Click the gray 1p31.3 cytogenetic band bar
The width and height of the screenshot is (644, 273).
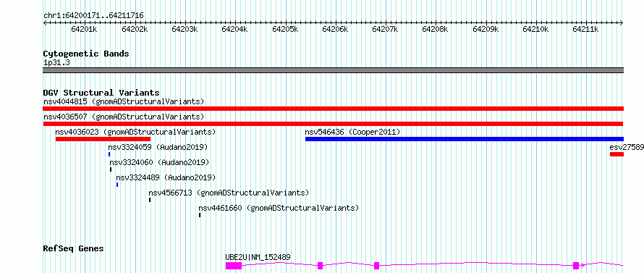333,70
